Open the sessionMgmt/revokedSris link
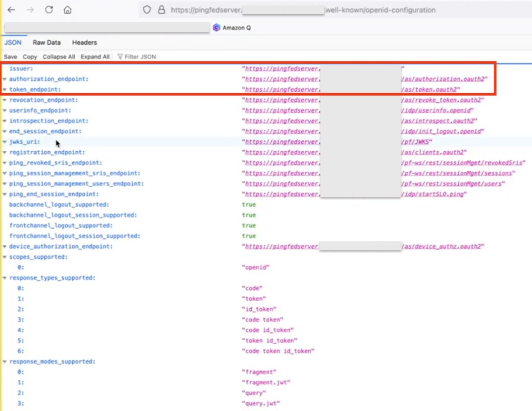 pyautogui.click(x=462, y=163)
